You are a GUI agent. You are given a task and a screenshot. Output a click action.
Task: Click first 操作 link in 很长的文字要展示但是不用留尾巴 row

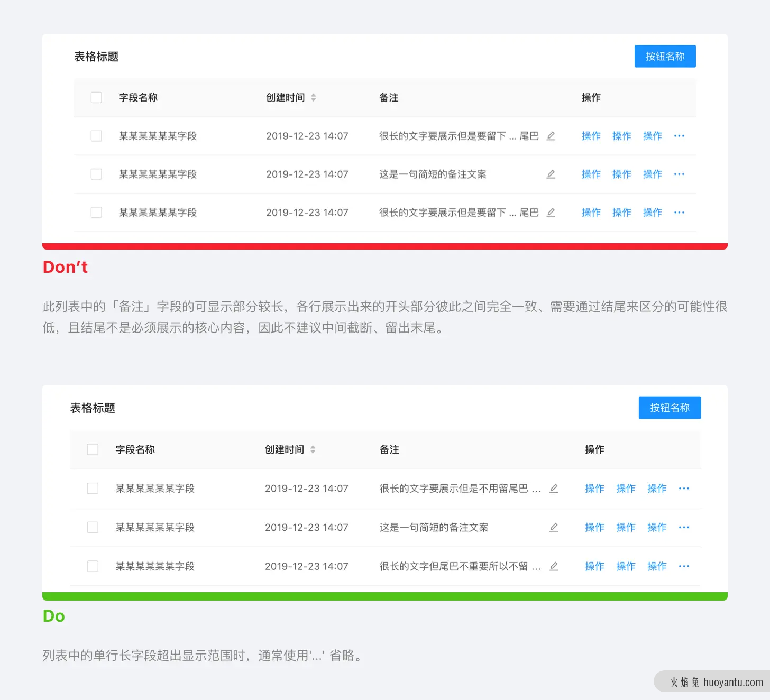[595, 489]
